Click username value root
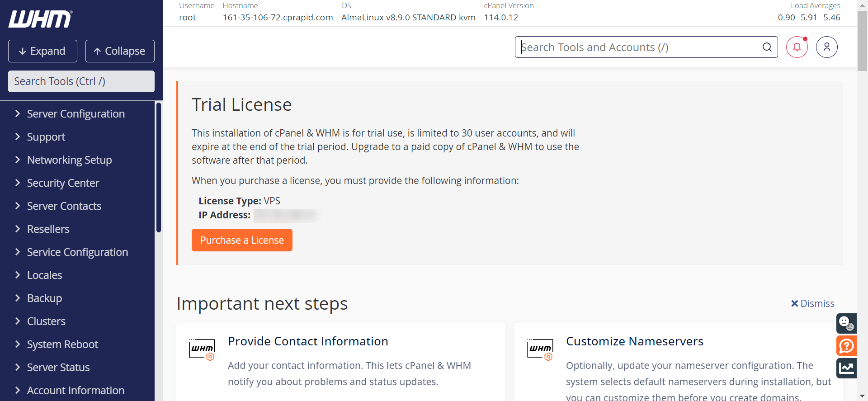This screenshot has height=401, width=868. coord(188,17)
